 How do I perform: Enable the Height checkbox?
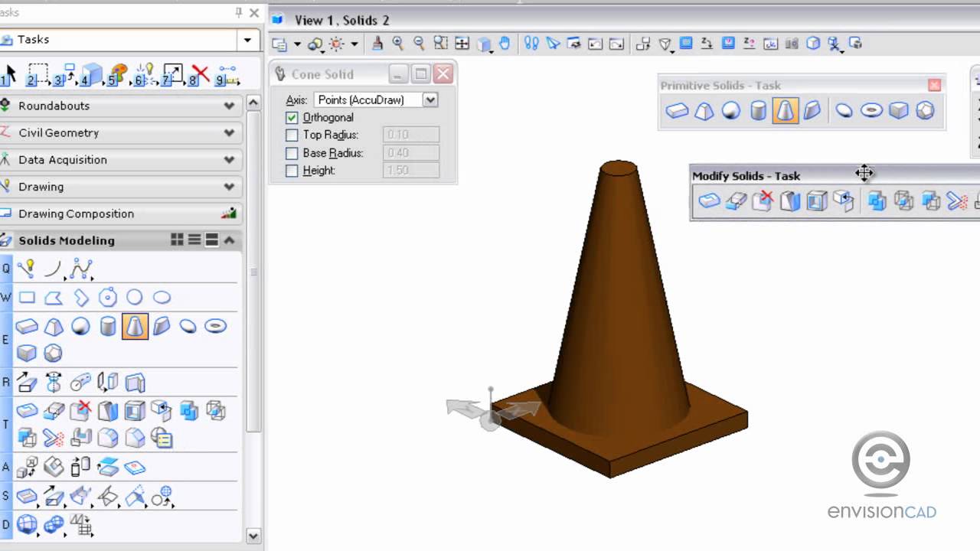coord(291,171)
